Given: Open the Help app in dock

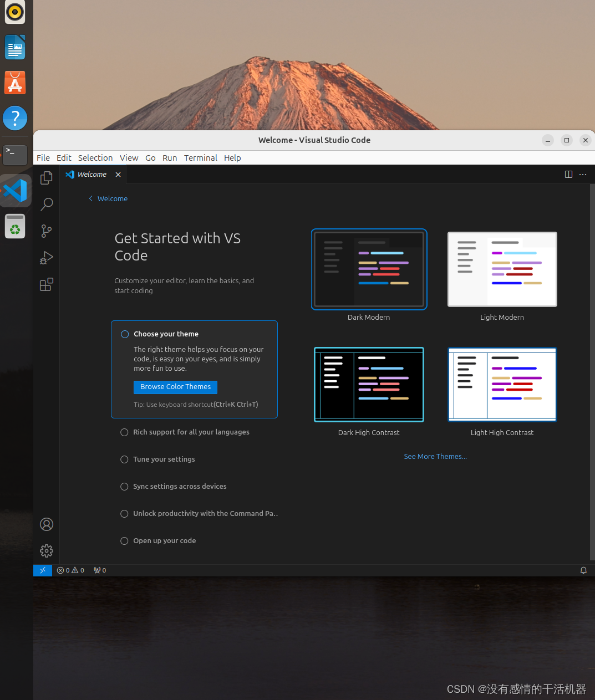Looking at the screenshot, I should (x=15, y=118).
